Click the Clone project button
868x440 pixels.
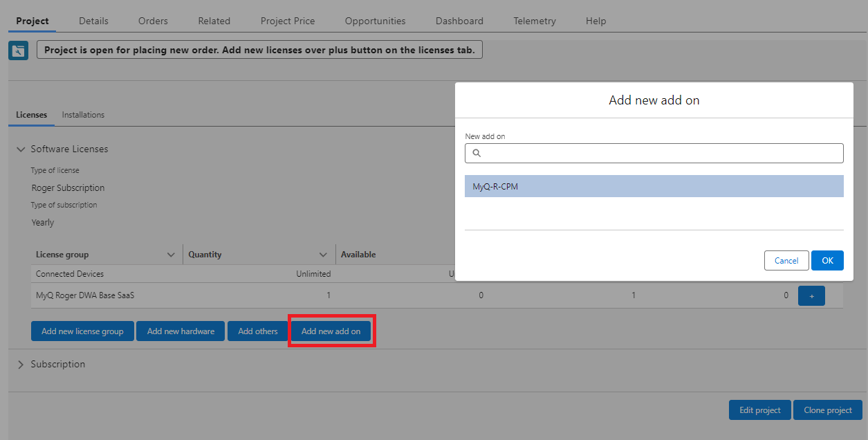(x=827, y=410)
